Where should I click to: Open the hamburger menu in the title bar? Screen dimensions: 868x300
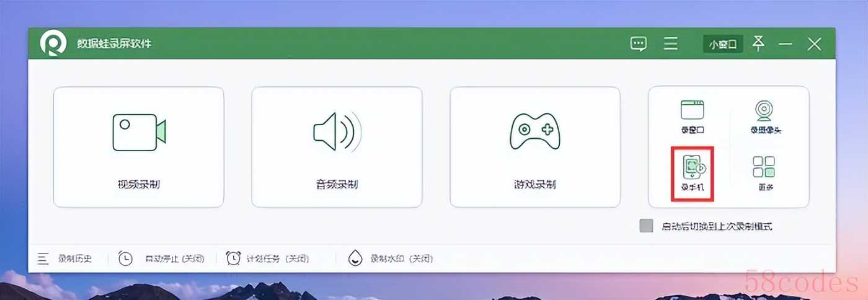(670, 44)
